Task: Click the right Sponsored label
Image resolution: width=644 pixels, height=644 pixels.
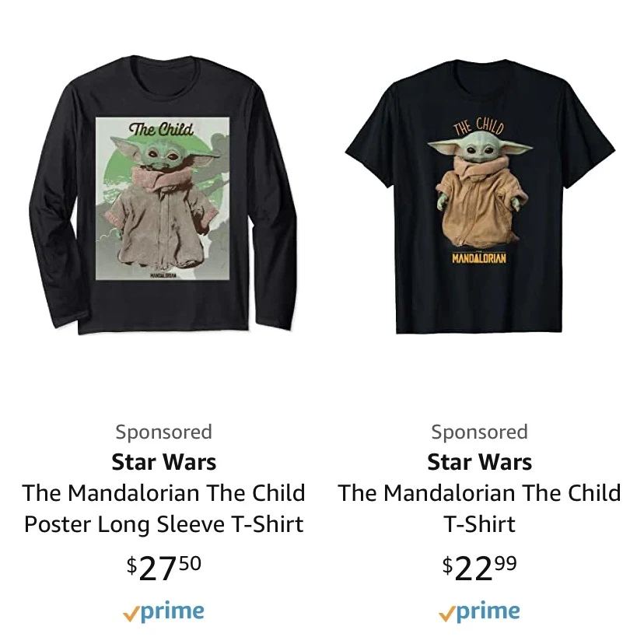Action: tap(479, 432)
